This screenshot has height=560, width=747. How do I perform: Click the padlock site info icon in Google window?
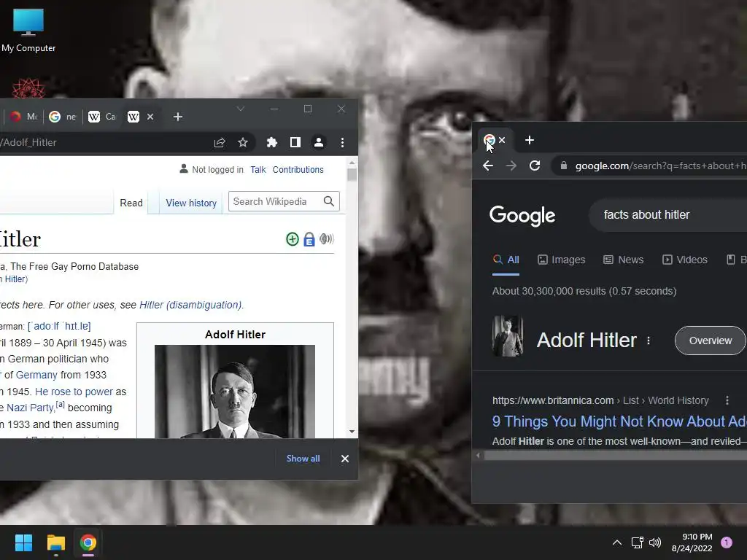[564, 166]
